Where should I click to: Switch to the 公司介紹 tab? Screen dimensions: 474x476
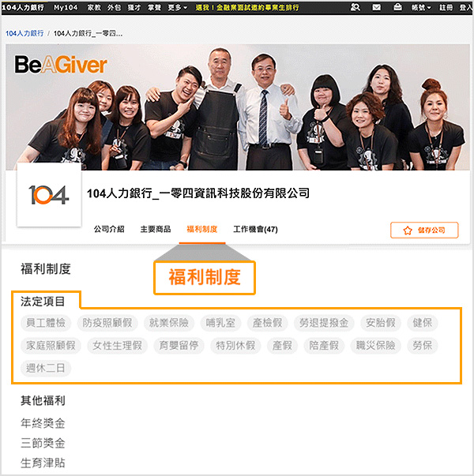click(109, 229)
